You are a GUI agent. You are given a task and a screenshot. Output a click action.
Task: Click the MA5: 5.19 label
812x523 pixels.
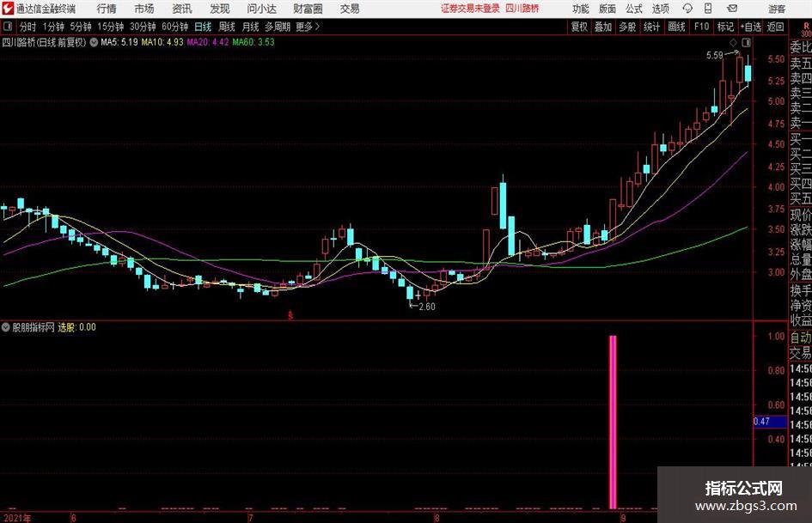[x=119, y=42]
